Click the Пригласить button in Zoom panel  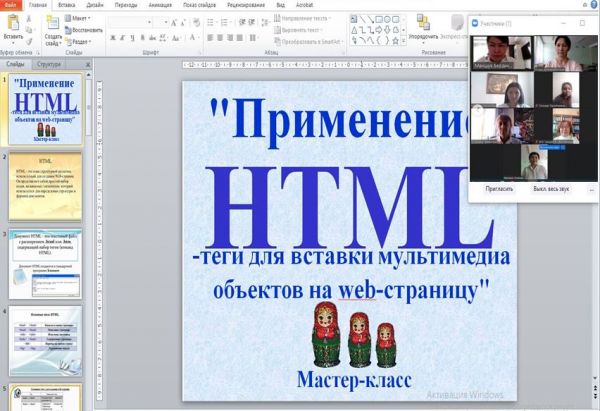click(500, 188)
